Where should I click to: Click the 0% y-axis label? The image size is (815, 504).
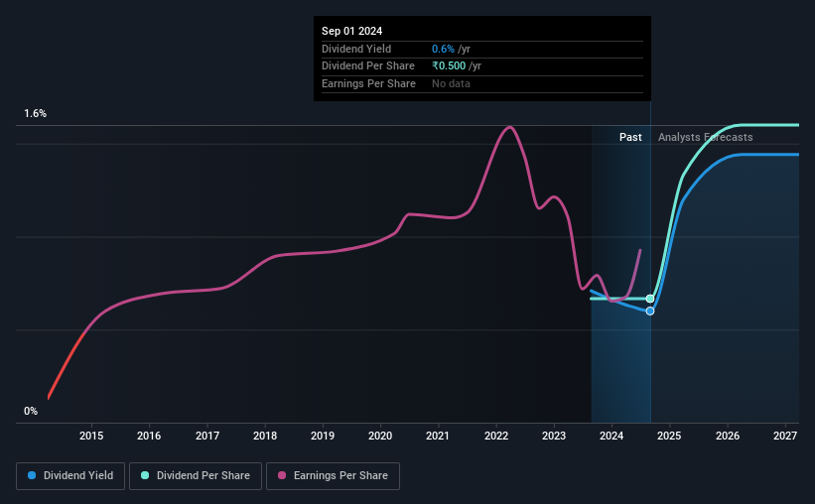[x=31, y=411]
